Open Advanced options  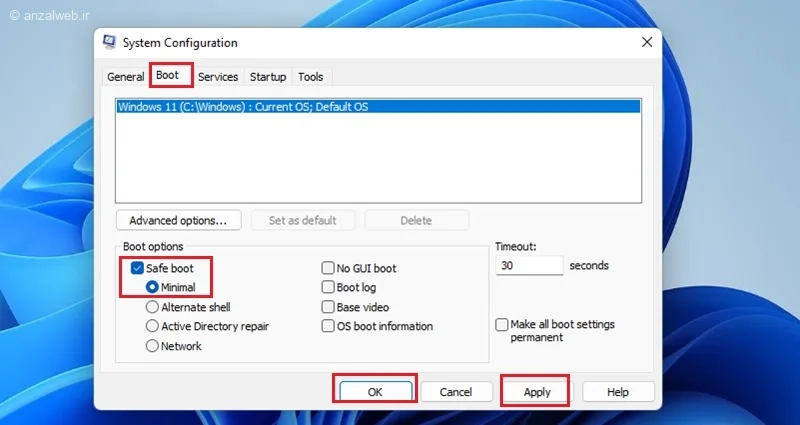click(178, 220)
